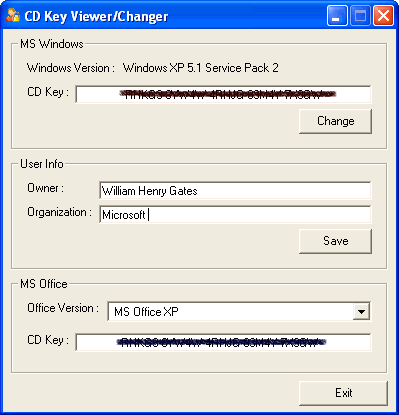Click the Owner field with William Henry Gates
The image size is (399, 415).
[x=235, y=191]
